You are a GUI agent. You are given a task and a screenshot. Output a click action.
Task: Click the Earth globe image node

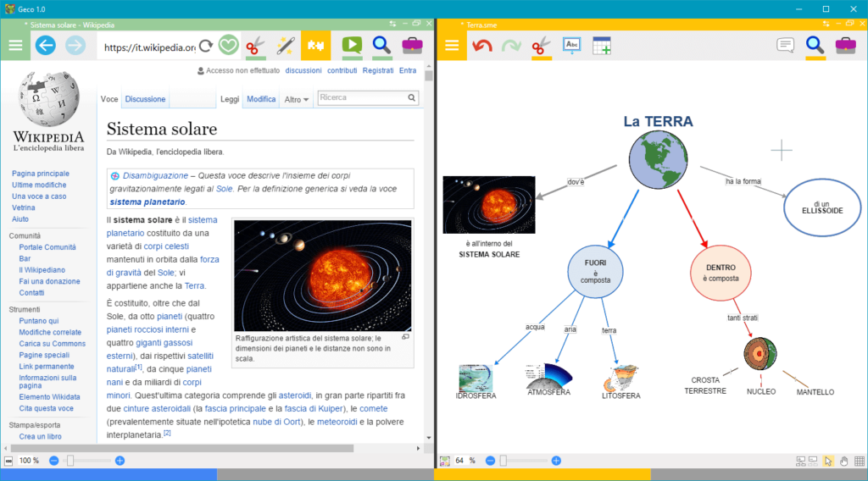point(658,159)
